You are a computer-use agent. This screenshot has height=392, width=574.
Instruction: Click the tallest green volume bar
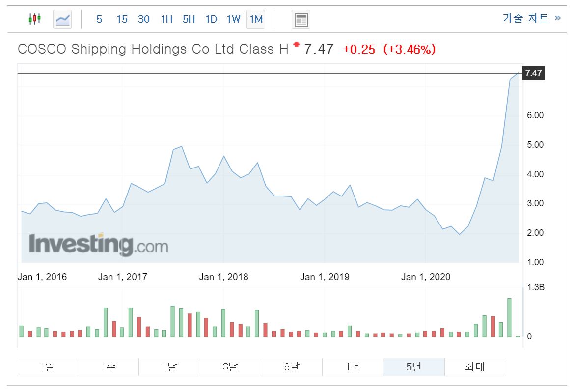(509, 318)
